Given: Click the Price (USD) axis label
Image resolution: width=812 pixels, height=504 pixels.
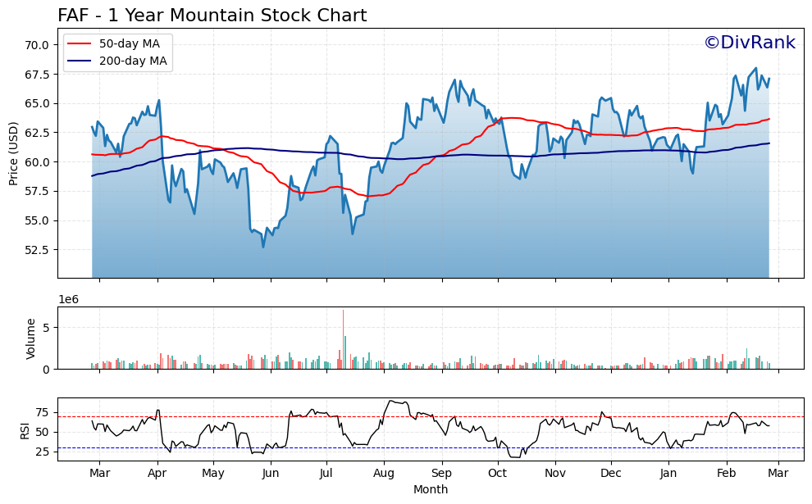Looking at the screenshot, I should (13, 152).
